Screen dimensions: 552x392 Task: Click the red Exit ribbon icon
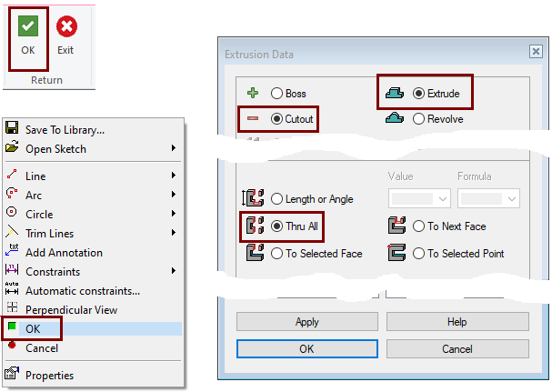[x=65, y=27]
